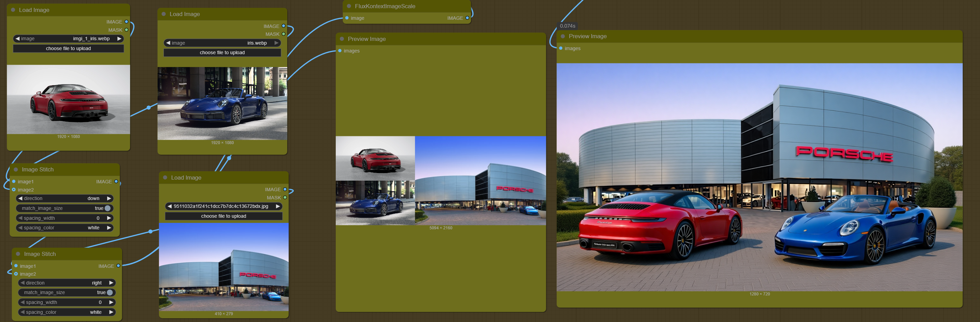Click the 0.074s execution time badge
This screenshot has width=980, height=322.
coord(567,26)
